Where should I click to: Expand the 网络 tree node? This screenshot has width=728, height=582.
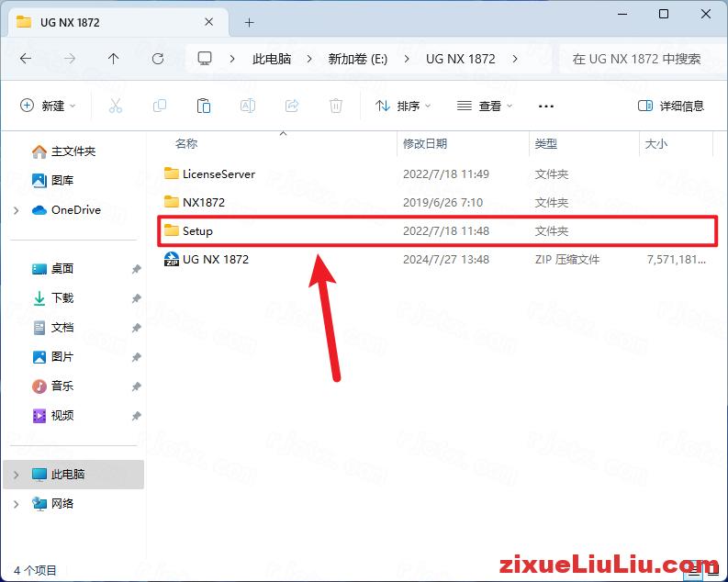click(17, 504)
